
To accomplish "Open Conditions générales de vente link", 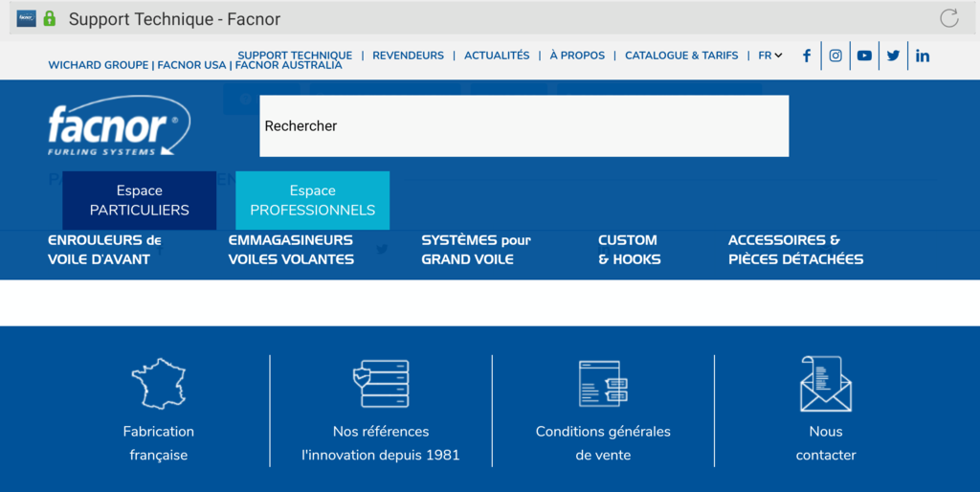I will tap(603, 443).
